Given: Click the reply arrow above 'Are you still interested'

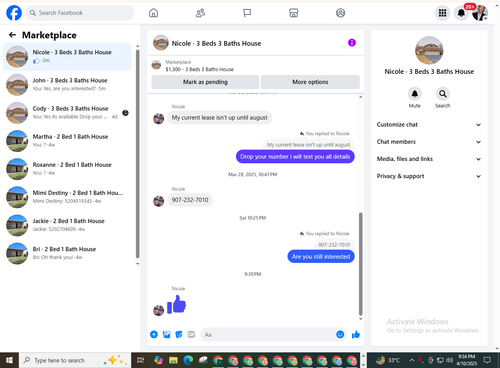Looking at the screenshot, I should (x=302, y=234).
